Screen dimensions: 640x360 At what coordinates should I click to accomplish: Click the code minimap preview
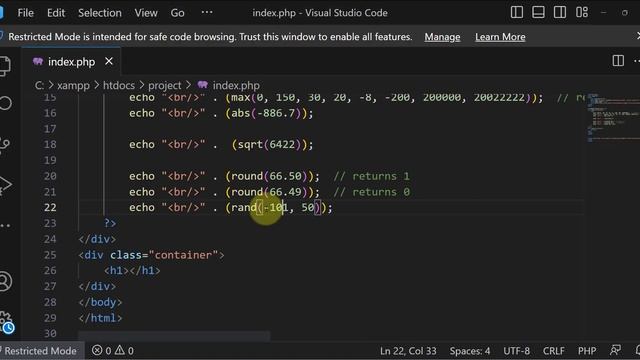coord(613,118)
